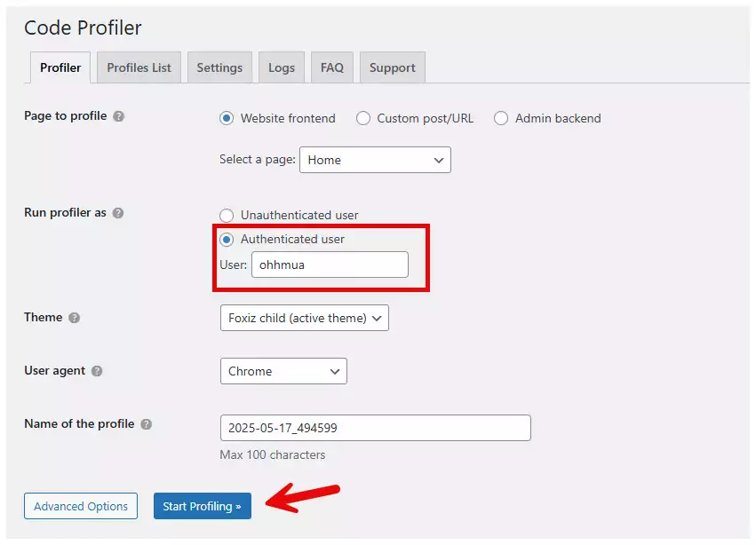Open the Logs tab
The image size is (756, 545).
[282, 67]
